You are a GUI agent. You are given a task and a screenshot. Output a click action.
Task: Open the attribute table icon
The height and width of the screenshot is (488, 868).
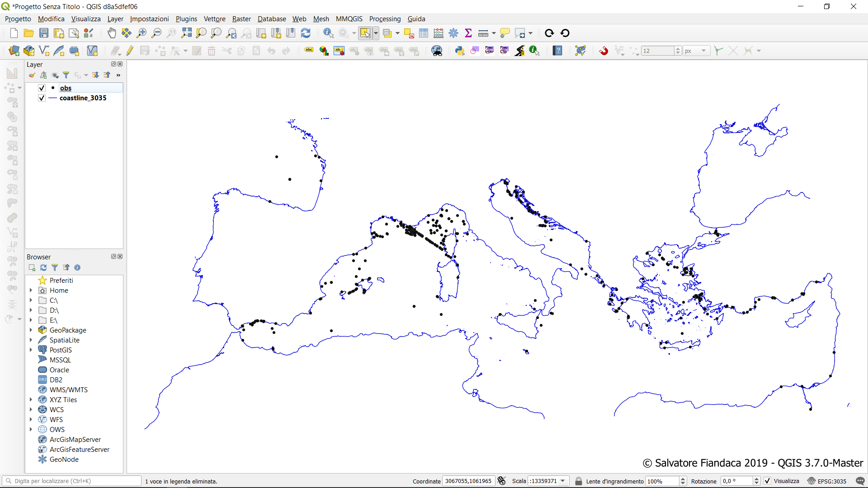click(424, 33)
